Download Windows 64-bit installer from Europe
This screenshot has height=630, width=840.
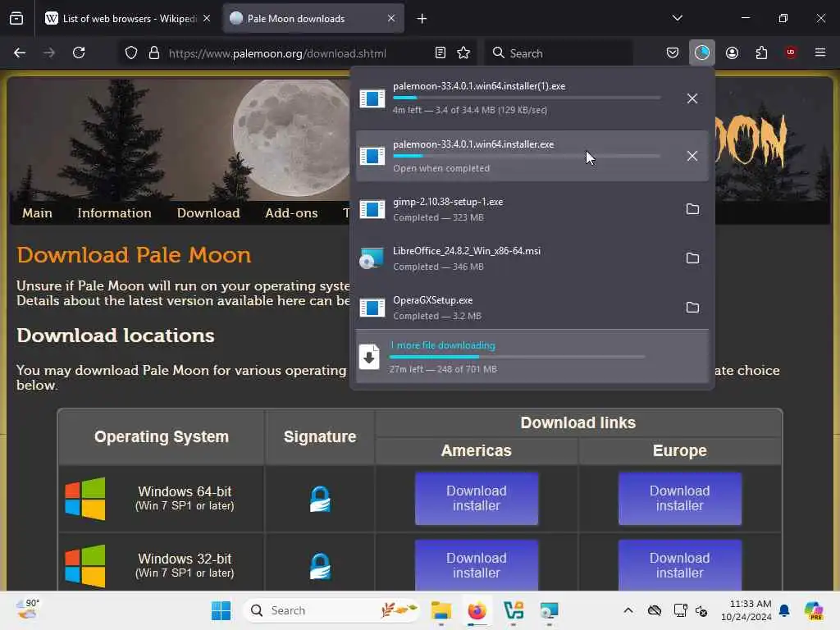[680, 499]
